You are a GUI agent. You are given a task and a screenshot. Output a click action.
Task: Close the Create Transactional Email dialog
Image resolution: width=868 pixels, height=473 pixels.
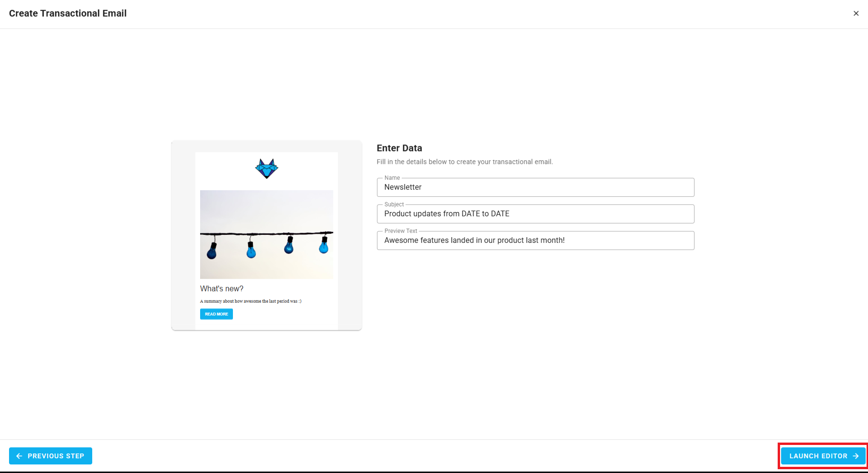856,13
